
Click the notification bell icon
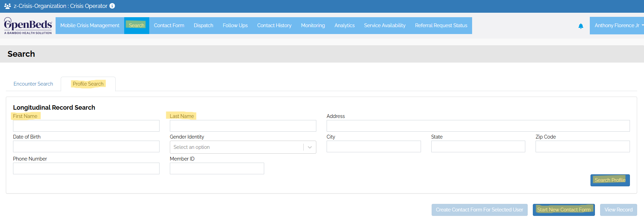[x=581, y=26]
